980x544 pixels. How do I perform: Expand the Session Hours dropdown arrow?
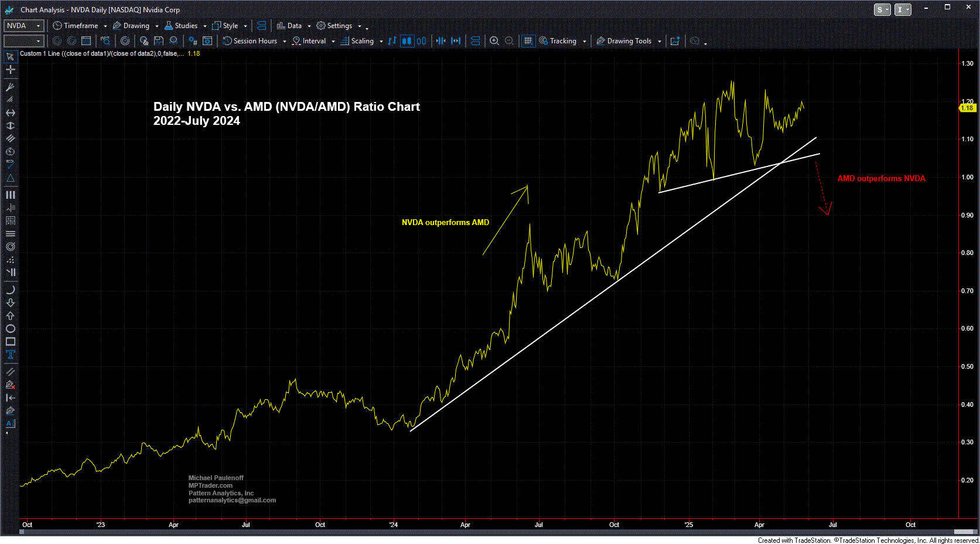[285, 41]
